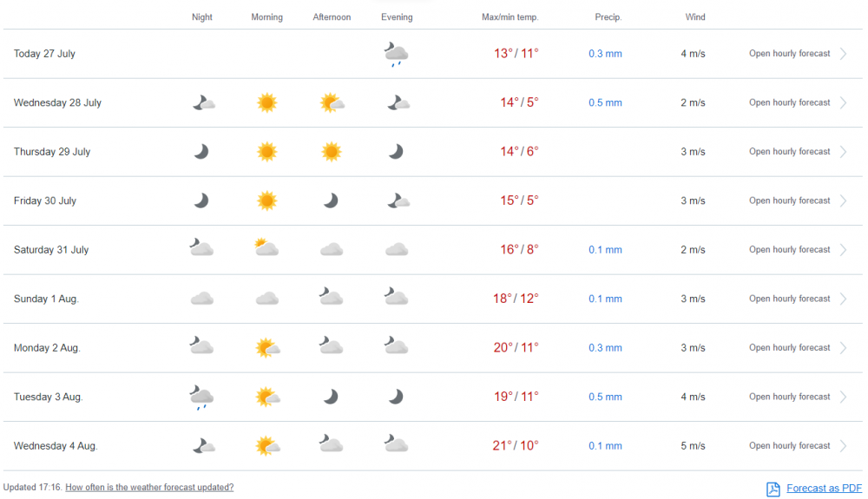Screen dimensions: 868x499
Task: Click Saturday 31 July morning partly cloudy icon
Action: 266,249
